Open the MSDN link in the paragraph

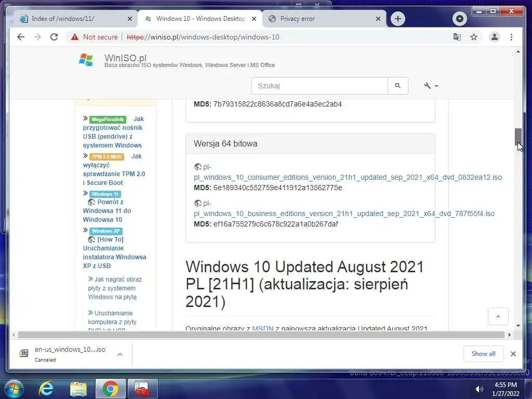click(x=262, y=328)
